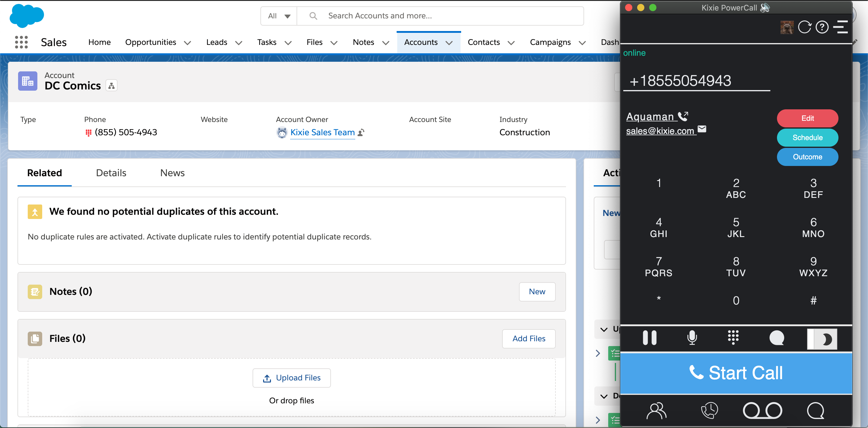The height and width of the screenshot is (428, 868).
Task: Open the All search scope dropdown
Action: coord(279,16)
